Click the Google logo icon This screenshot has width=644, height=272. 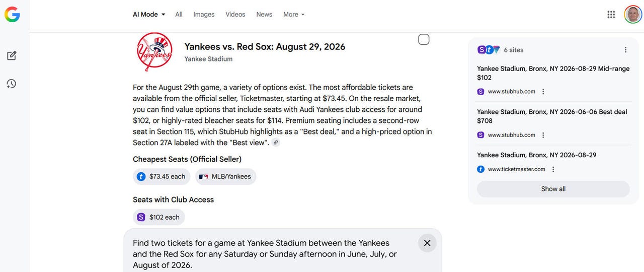tap(12, 15)
